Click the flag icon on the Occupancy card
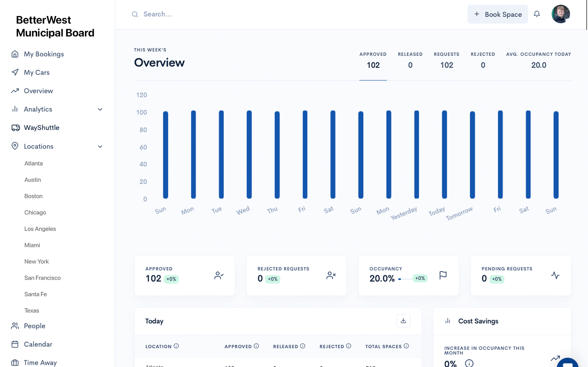Image resolution: width=588 pixels, height=367 pixels. pos(443,275)
